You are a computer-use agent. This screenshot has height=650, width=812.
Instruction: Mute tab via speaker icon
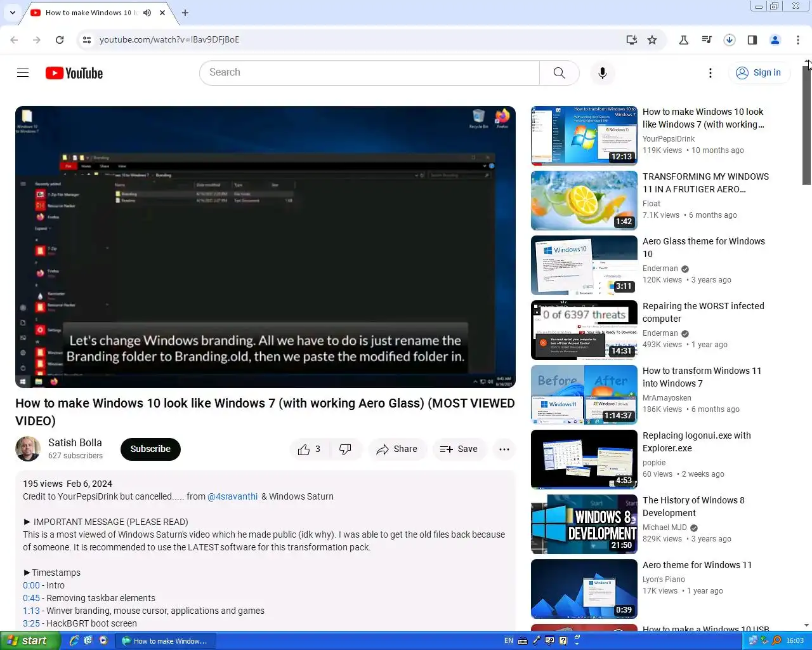[x=147, y=13]
